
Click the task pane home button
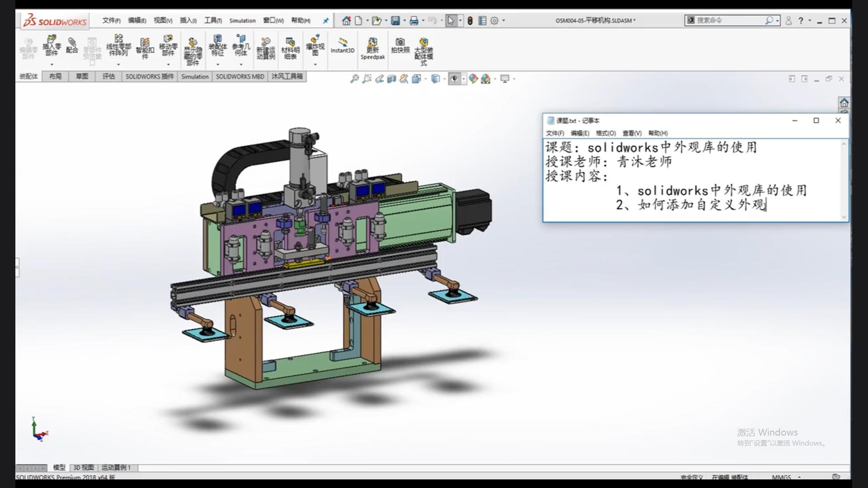tap(844, 103)
